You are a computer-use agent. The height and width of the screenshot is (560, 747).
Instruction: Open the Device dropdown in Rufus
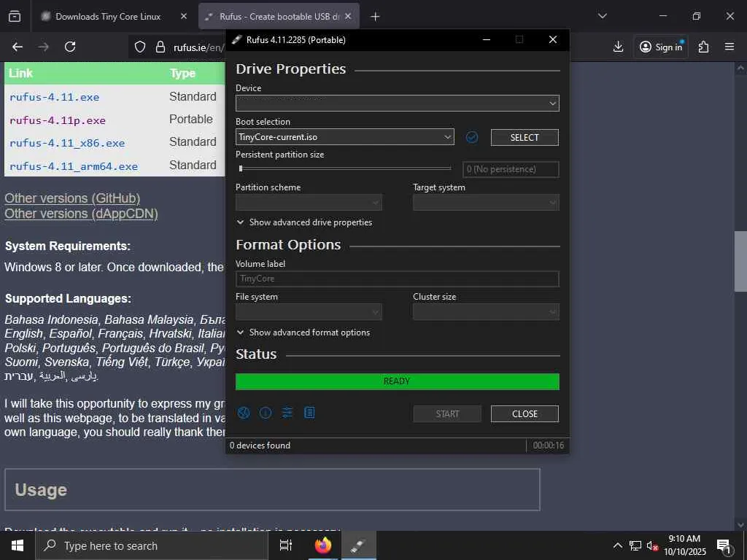[x=398, y=104]
